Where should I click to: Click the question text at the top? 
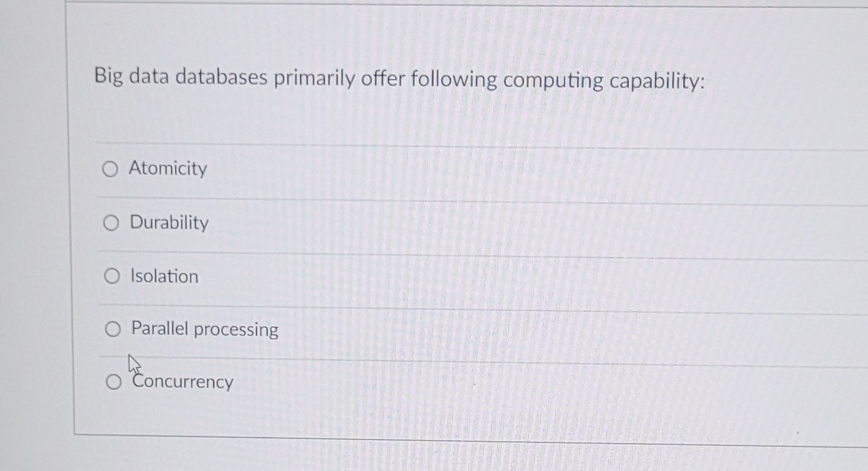point(400,79)
